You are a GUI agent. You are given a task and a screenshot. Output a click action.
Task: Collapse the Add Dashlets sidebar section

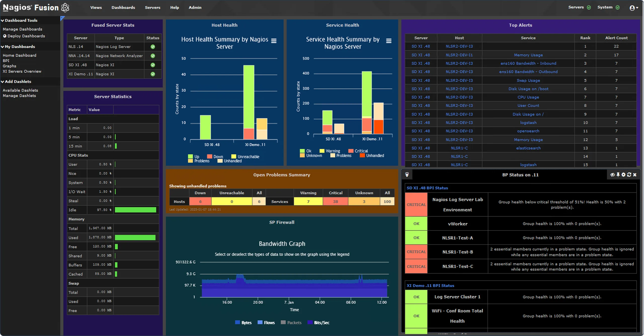(16, 82)
